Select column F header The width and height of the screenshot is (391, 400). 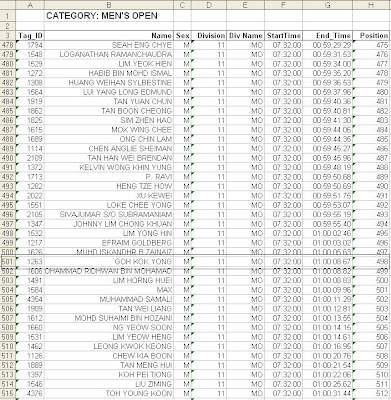(284, 5)
